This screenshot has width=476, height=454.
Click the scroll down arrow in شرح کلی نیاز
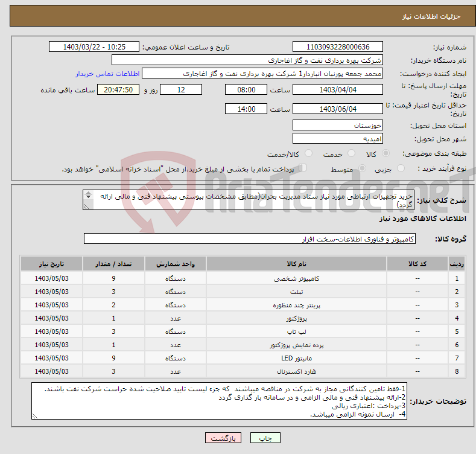[88, 197]
